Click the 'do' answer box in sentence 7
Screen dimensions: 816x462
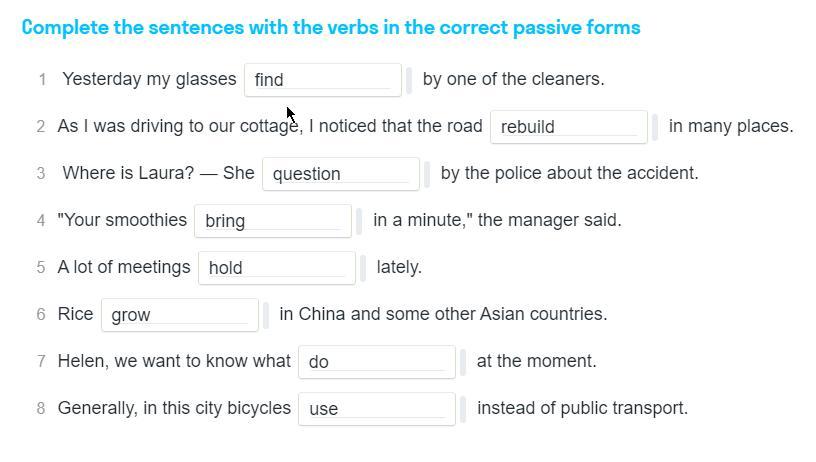coord(376,362)
